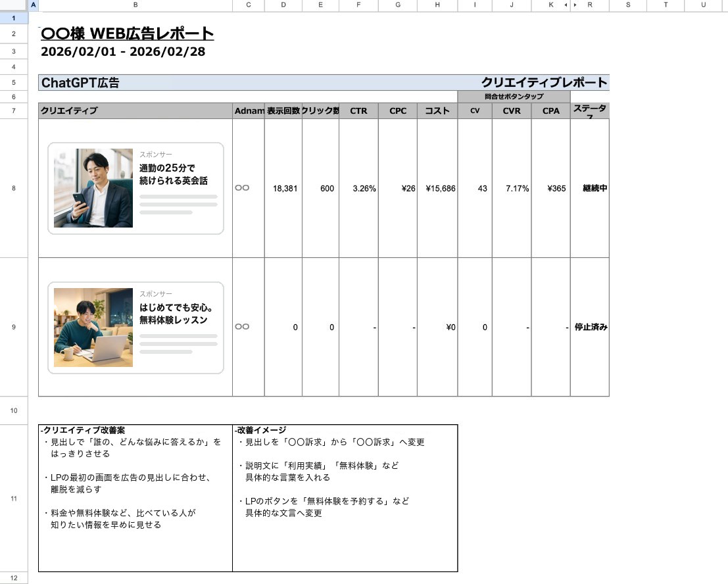Select the クリエイティブレポート heading text

click(544, 82)
